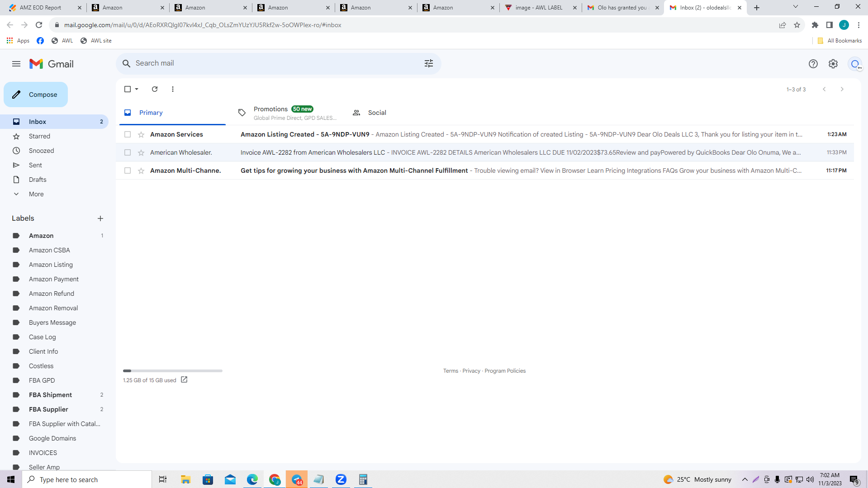Reload the browser page
Image resolution: width=868 pixels, height=488 pixels.
(x=39, y=25)
